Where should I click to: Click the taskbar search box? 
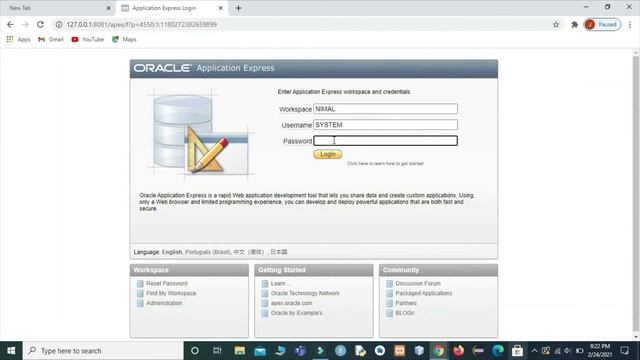(x=103, y=351)
